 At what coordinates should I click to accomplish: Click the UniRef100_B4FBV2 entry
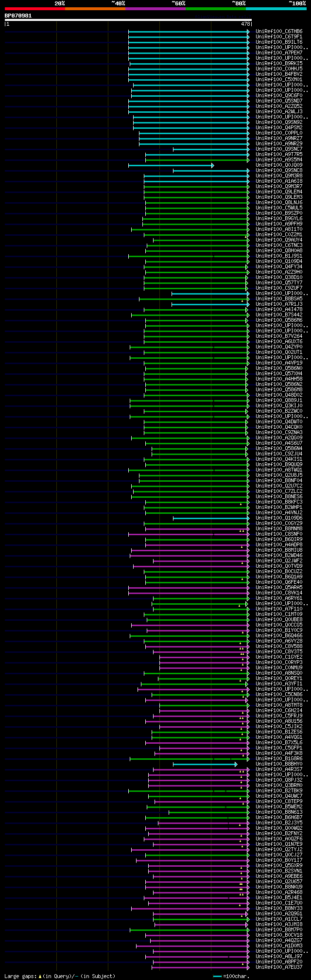[x=279, y=74]
